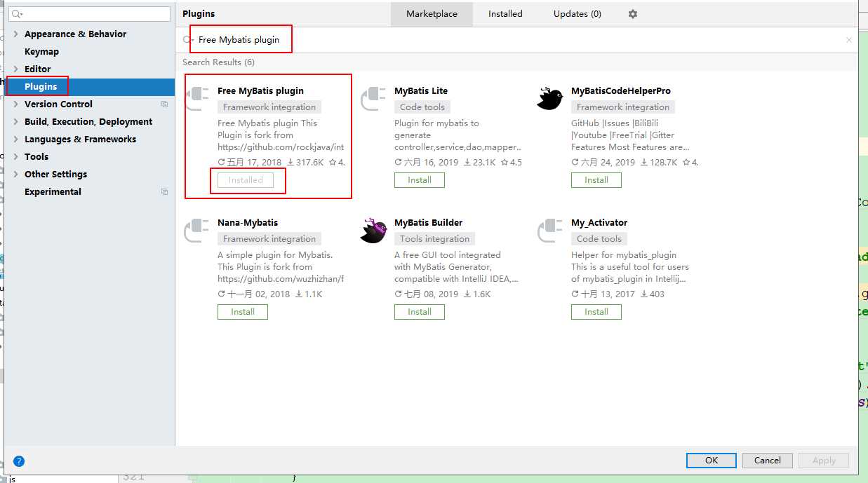Click Tools integration tag under MyBatis Builder

pos(435,239)
